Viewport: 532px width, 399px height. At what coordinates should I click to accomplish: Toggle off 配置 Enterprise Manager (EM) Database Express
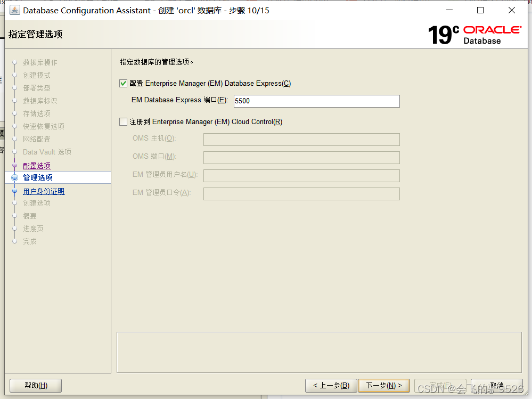[x=123, y=83]
